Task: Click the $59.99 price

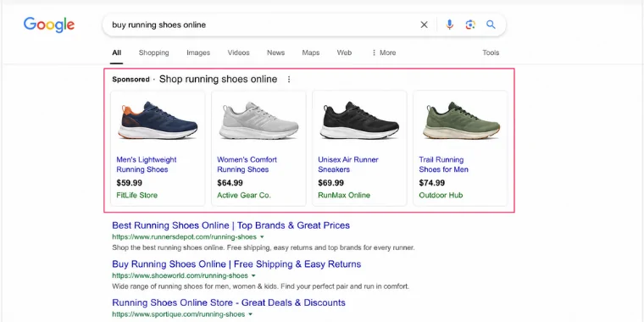Action: (129, 183)
